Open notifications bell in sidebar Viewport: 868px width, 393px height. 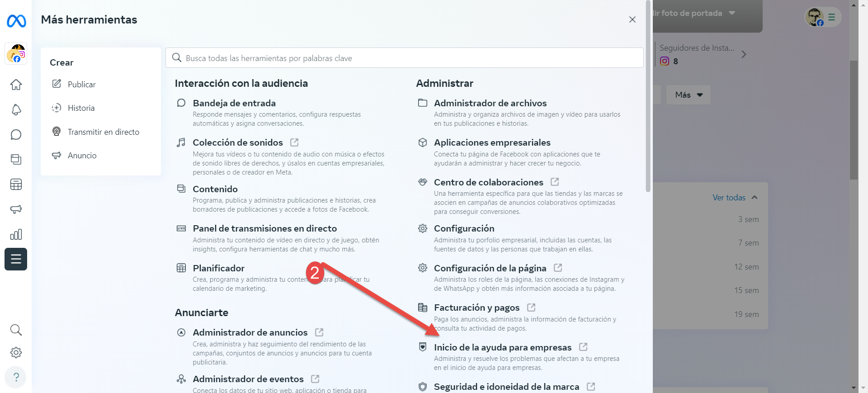pos(16,109)
